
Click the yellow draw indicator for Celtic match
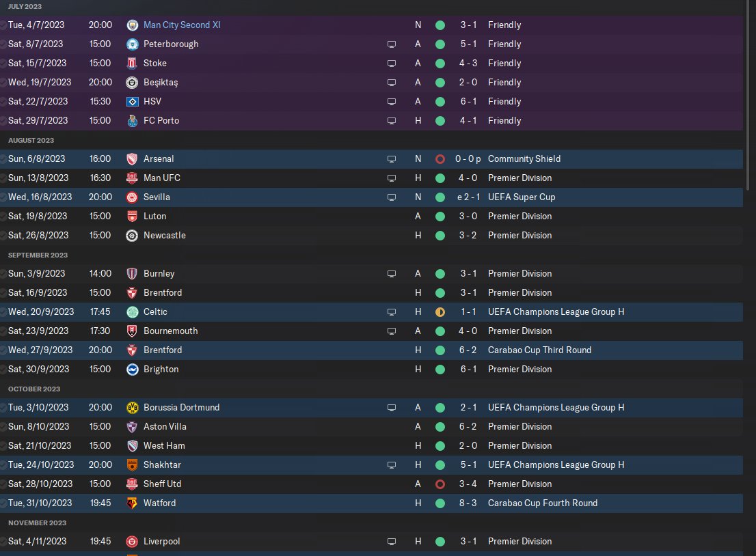(440, 312)
